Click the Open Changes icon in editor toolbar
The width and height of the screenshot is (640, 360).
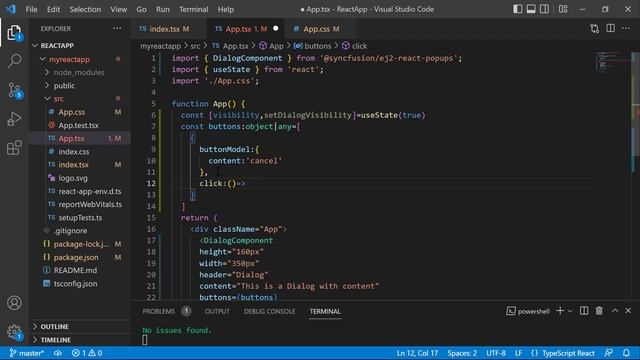click(x=595, y=29)
